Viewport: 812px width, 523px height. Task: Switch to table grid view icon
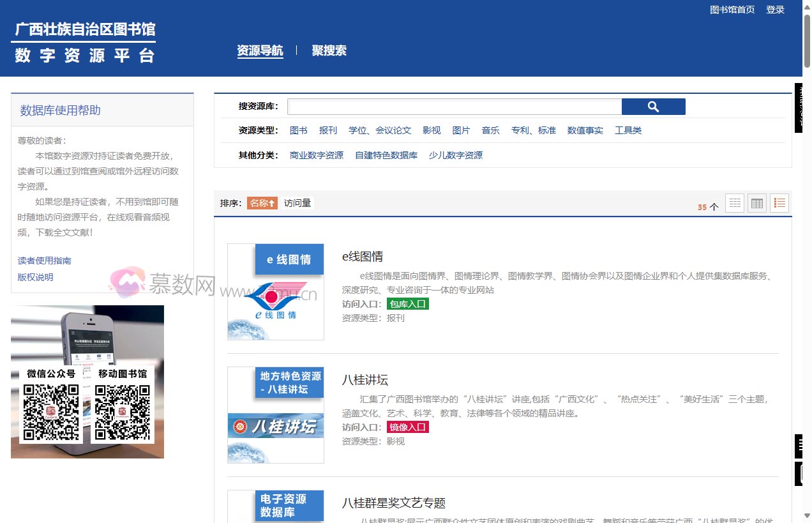[x=756, y=202]
